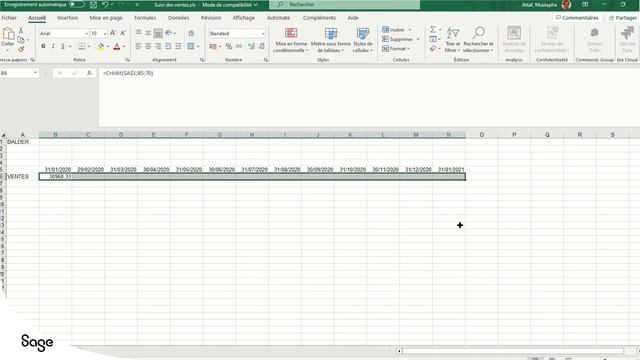Decrease indent in Alignment group
The width and height of the screenshot is (640, 360).
pyautogui.click(x=168, y=46)
